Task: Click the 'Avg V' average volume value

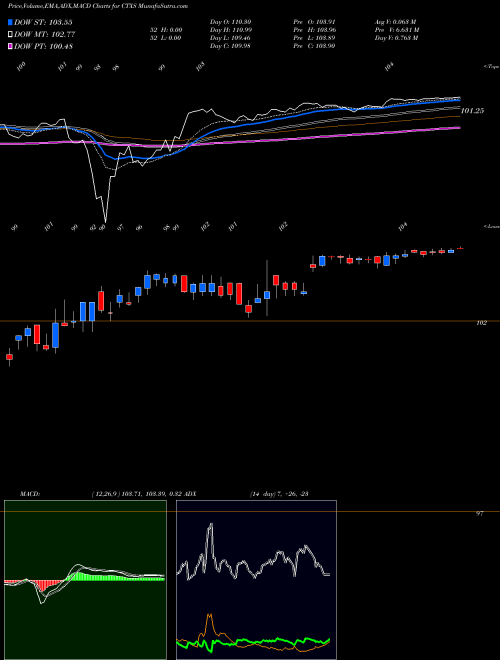Action: click(x=396, y=22)
